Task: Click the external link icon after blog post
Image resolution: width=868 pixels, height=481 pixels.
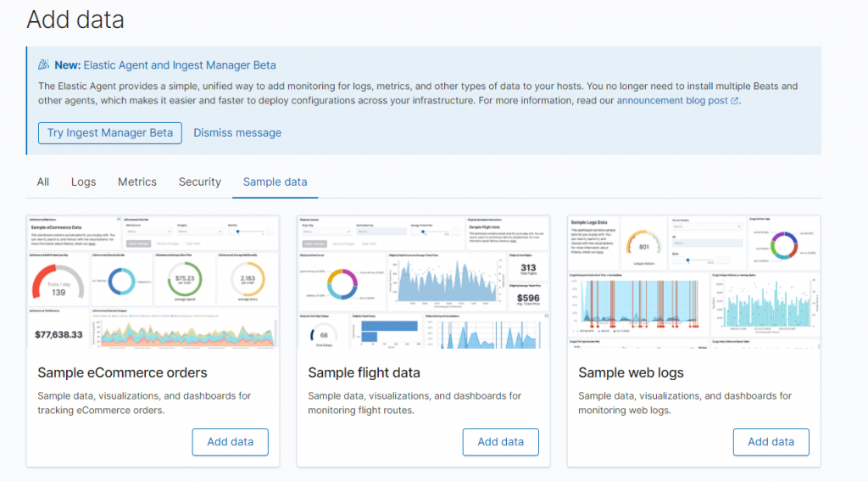Action: pos(735,101)
